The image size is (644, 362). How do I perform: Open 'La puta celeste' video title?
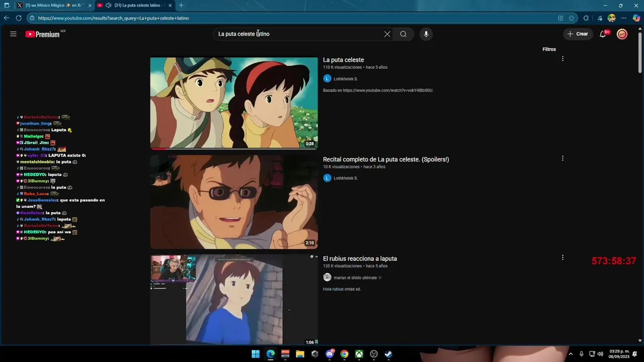coord(344,60)
